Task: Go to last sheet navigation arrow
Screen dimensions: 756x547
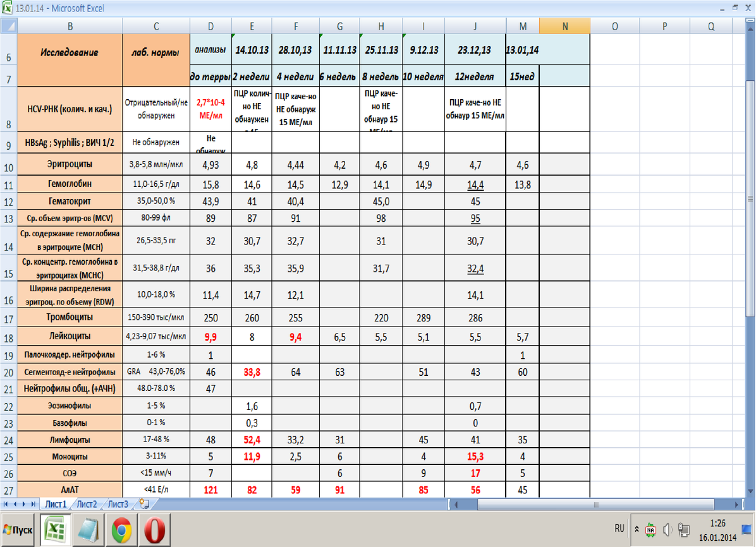Action: click(34, 504)
